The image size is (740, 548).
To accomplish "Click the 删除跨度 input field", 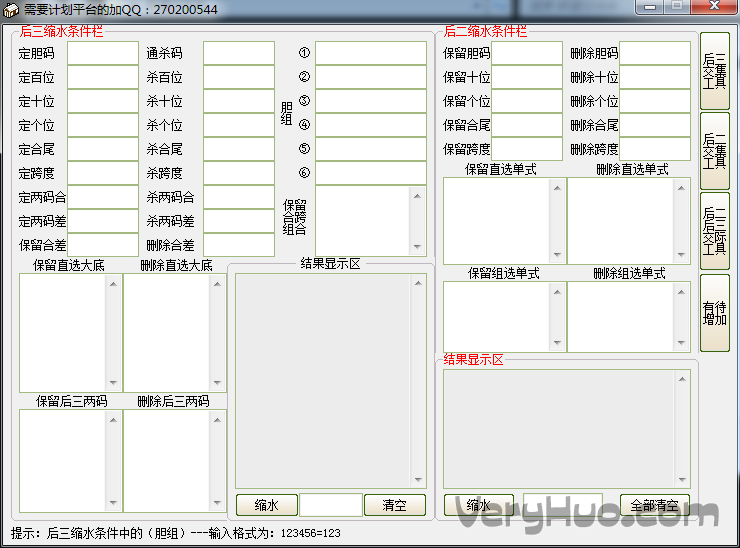I will [654, 149].
